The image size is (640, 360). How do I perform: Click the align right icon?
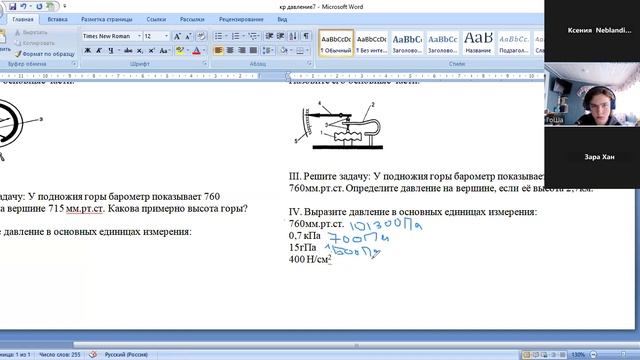pyautogui.click(x=242, y=51)
